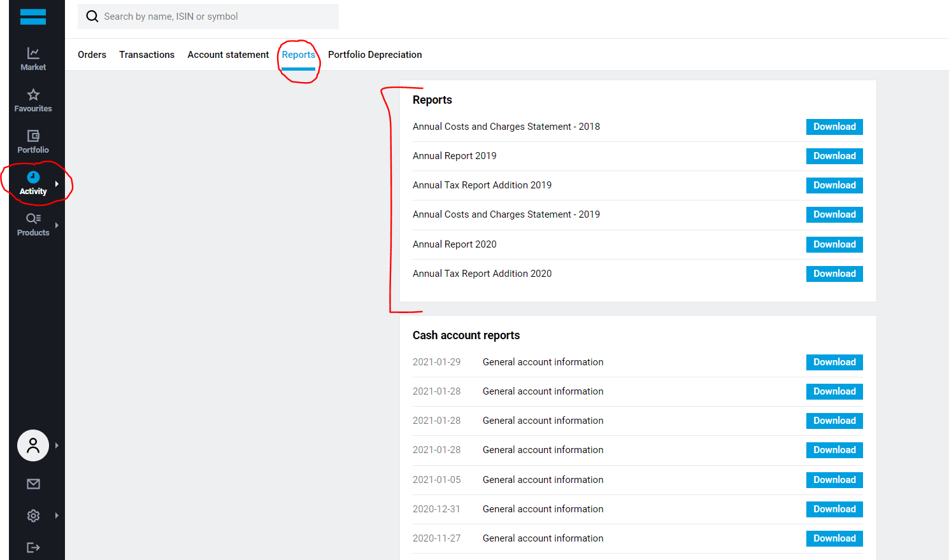Viewport: 949px width, 560px height.
Task: Select the Reports tab
Action: tap(298, 55)
